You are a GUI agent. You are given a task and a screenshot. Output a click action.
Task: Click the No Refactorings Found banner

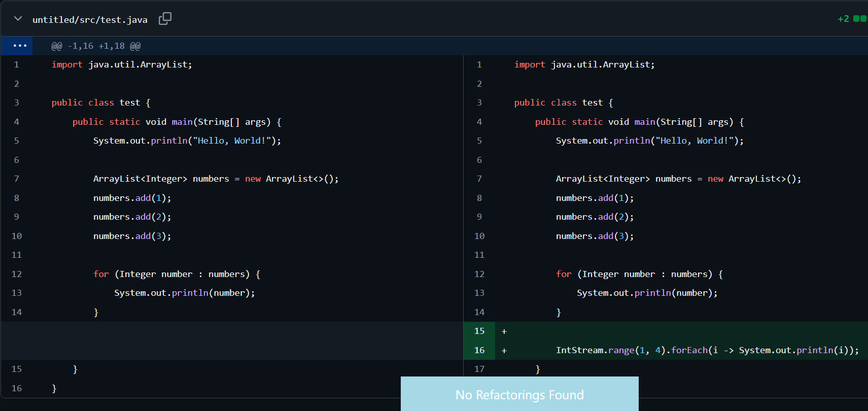519,394
